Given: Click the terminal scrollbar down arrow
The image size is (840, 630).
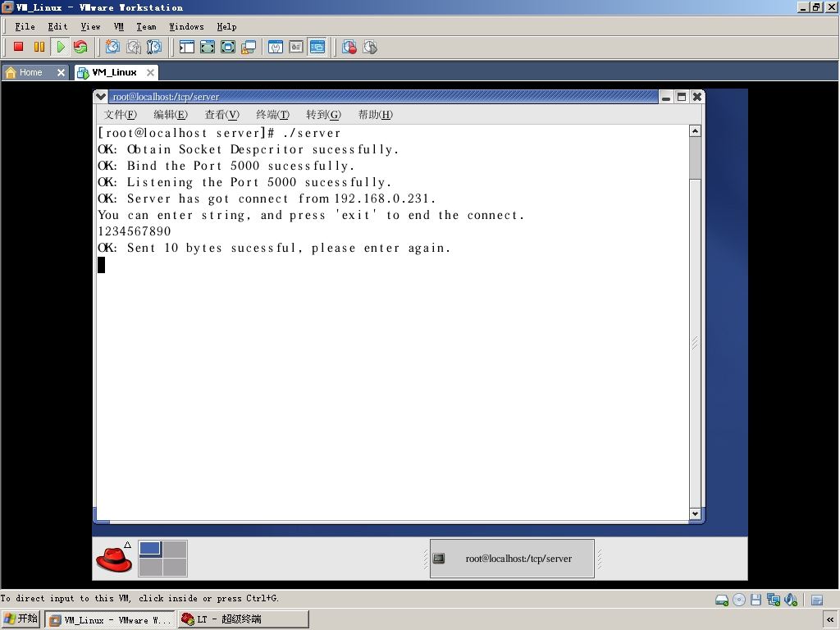Looking at the screenshot, I should (x=695, y=514).
